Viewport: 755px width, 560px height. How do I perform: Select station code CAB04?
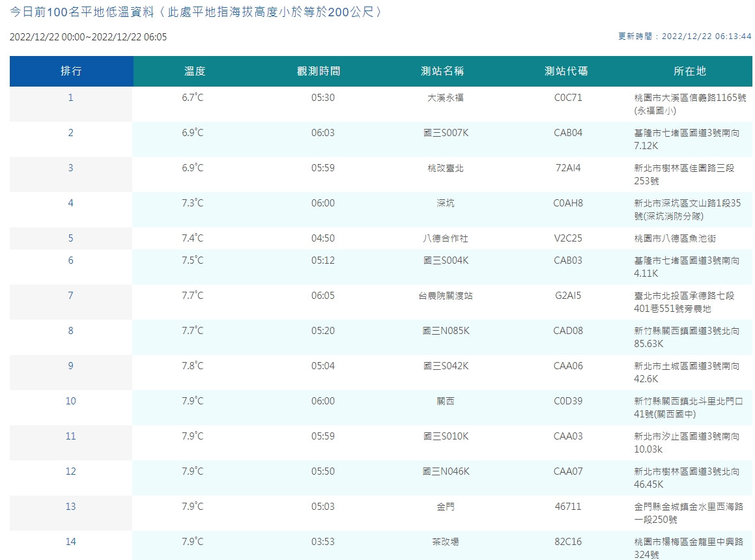click(x=568, y=133)
